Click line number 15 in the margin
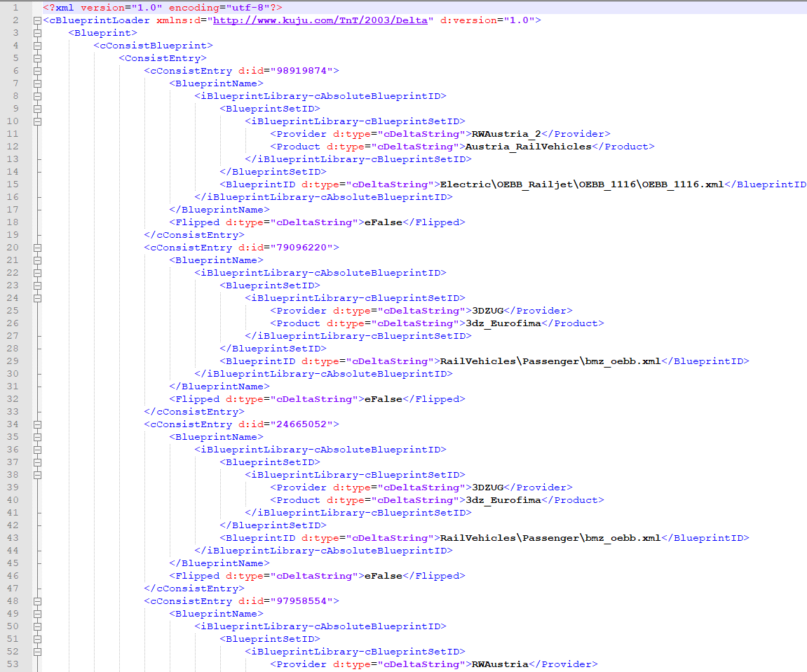Viewport: 807px width, 672px height. point(13,184)
